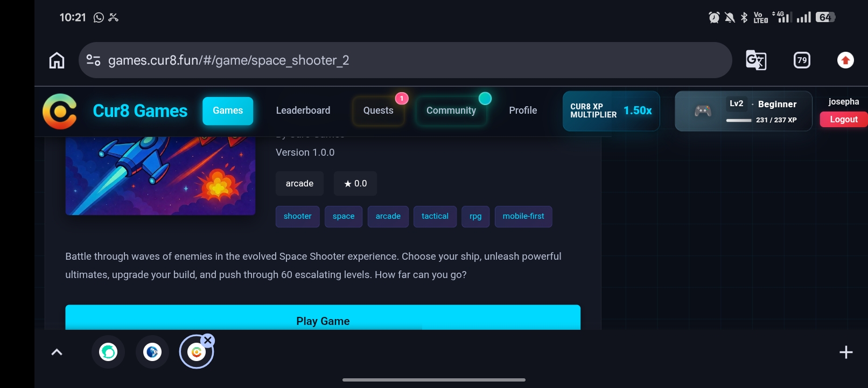868x388 pixels.
Task: Click the Logout button
Action: pos(843,120)
